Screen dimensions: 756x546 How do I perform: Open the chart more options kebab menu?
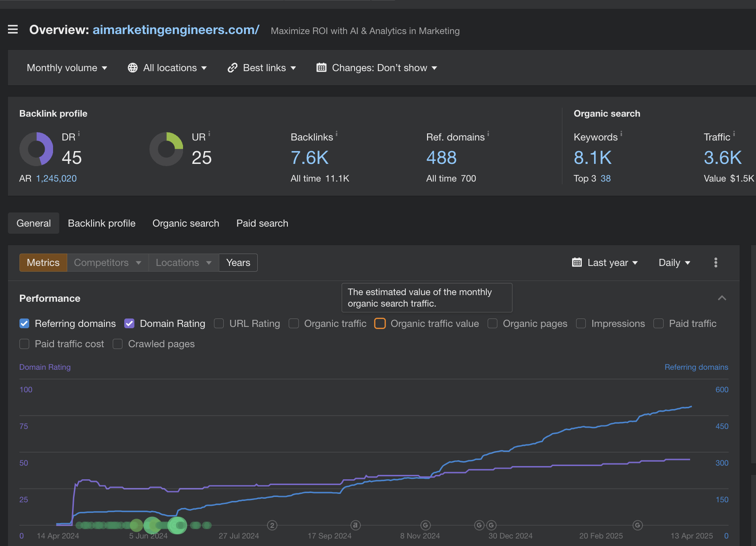click(x=716, y=262)
